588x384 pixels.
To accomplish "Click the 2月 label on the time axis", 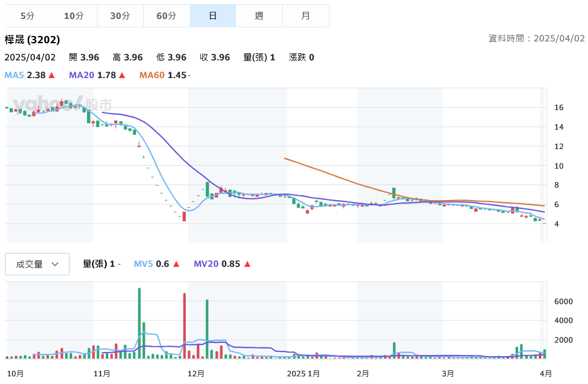I will tap(363, 373).
